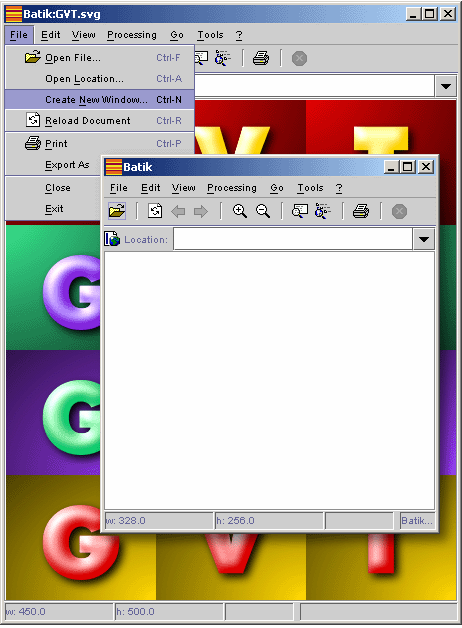Viewport: 462px width, 628px height.
Task: Close the front Batik window
Action: tap(426, 167)
